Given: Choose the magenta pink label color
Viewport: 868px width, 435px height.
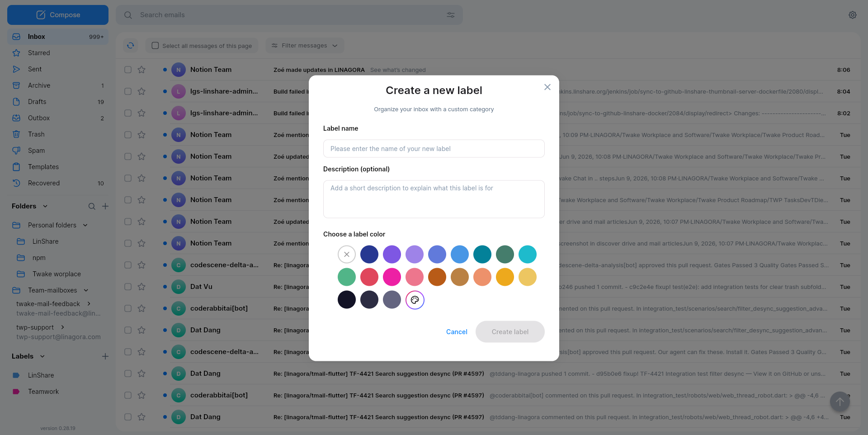Looking at the screenshot, I should [x=392, y=277].
